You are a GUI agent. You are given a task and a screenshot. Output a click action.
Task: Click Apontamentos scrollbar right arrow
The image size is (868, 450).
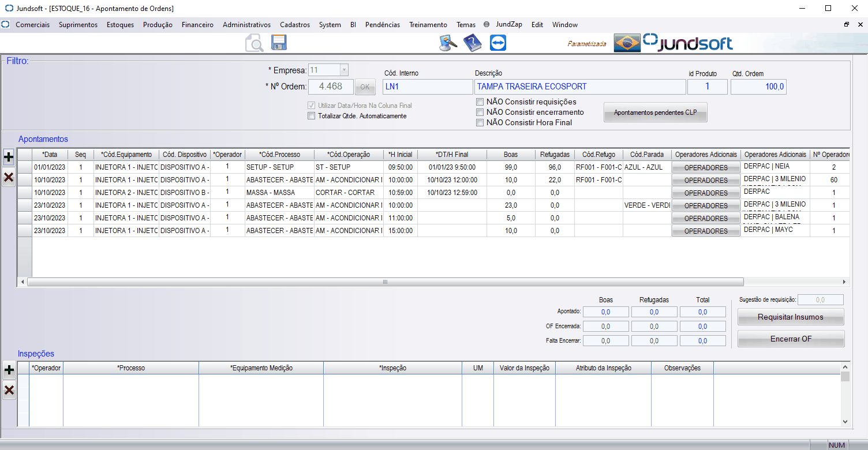[x=844, y=282]
